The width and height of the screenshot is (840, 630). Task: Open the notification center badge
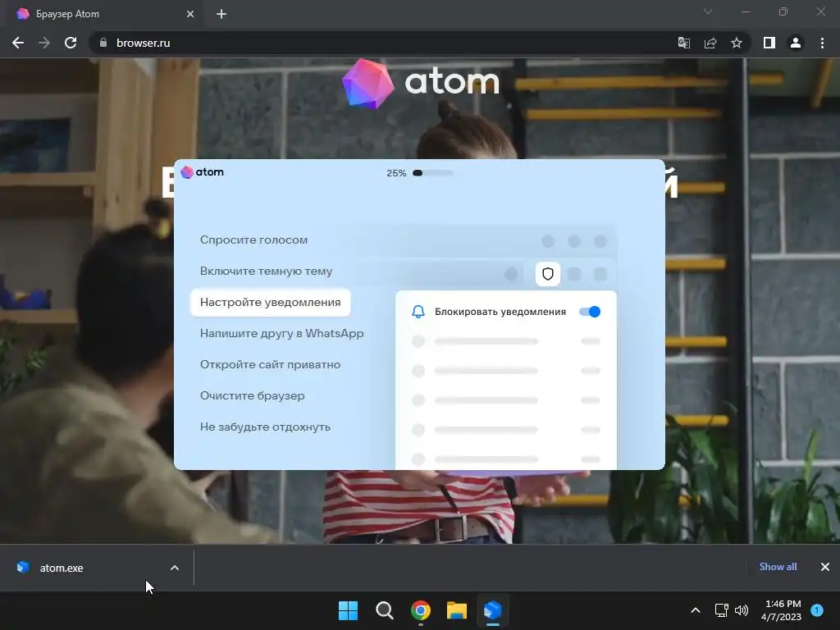(x=817, y=610)
